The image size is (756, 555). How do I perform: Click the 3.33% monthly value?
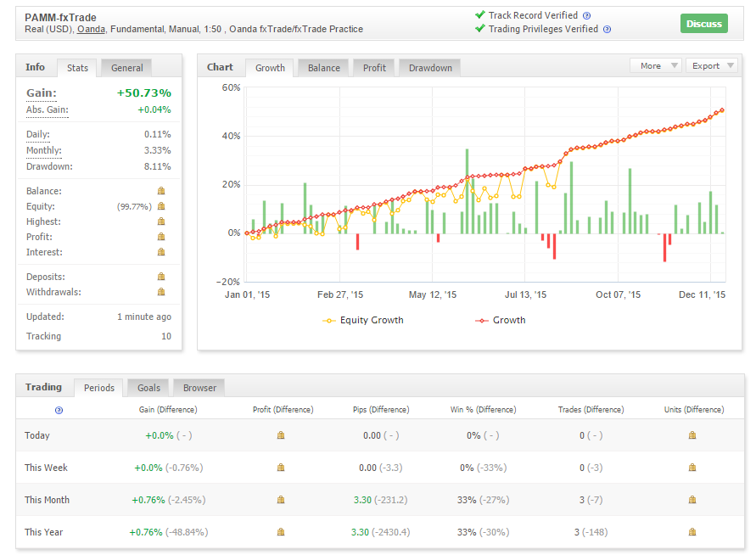coord(158,150)
